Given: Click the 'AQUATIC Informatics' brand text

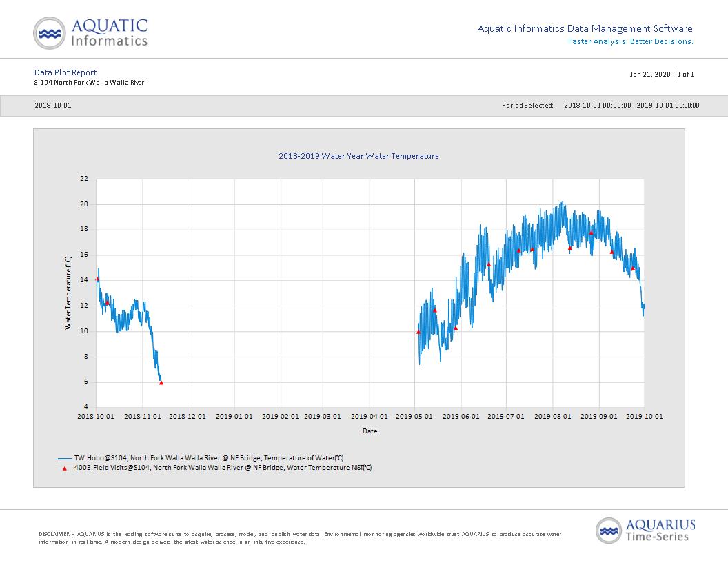Looking at the screenshot, I should [x=109, y=33].
